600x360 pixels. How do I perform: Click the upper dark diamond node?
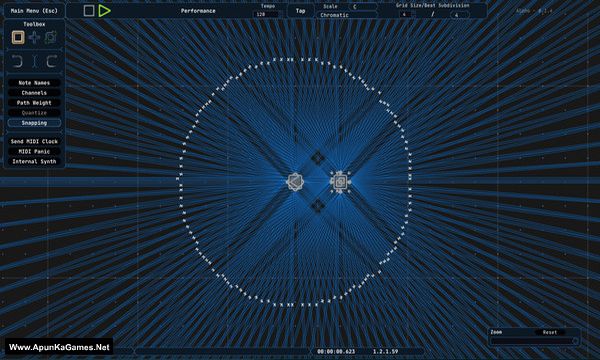click(318, 157)
